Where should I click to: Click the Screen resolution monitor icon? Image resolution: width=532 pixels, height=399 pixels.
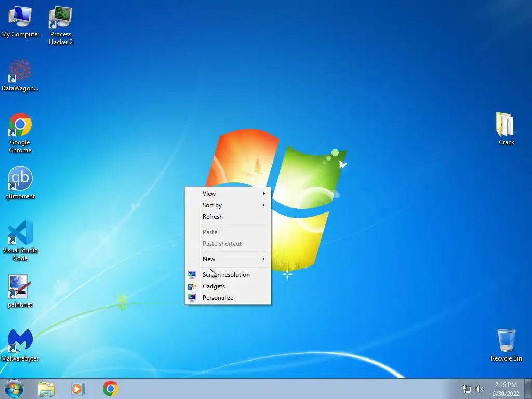point(192,274)
